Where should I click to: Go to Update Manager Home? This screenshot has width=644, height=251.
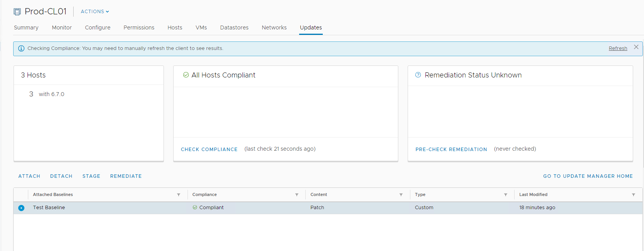pos(588,176)
